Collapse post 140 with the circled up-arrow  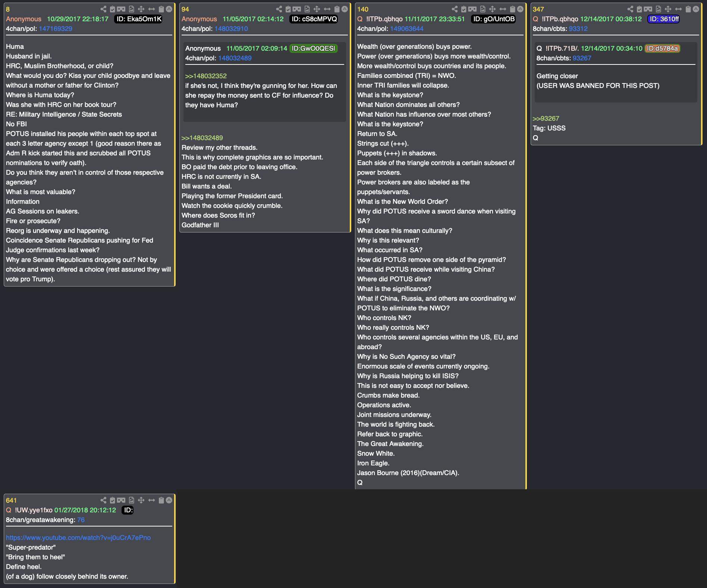(x=520, y=9)
